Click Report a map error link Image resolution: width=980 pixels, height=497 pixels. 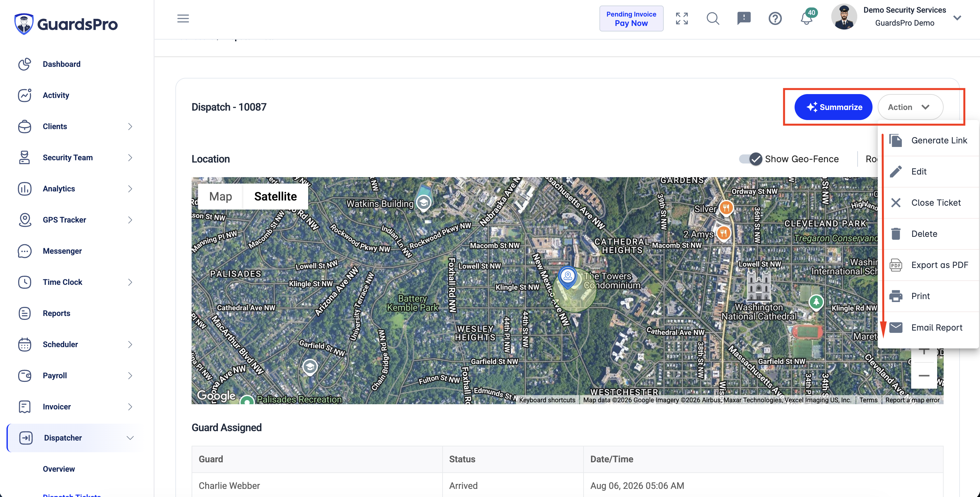(x=912, y=400)
